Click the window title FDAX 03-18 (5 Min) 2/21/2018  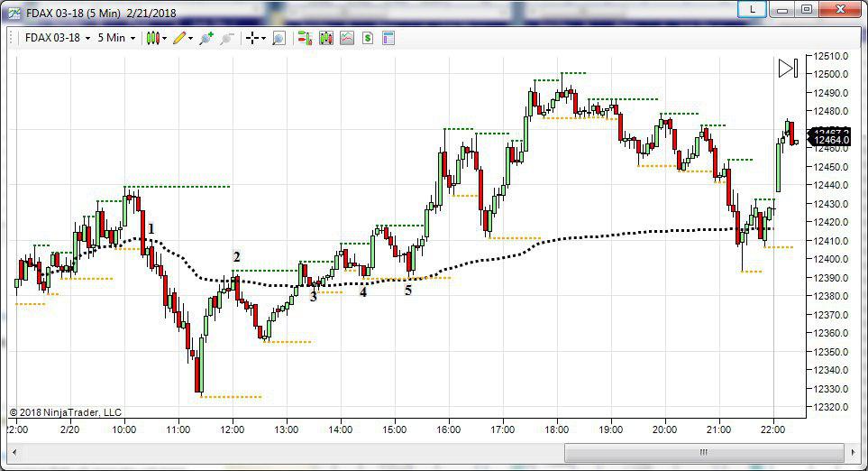pyautogui.click(x=101, y=13)
